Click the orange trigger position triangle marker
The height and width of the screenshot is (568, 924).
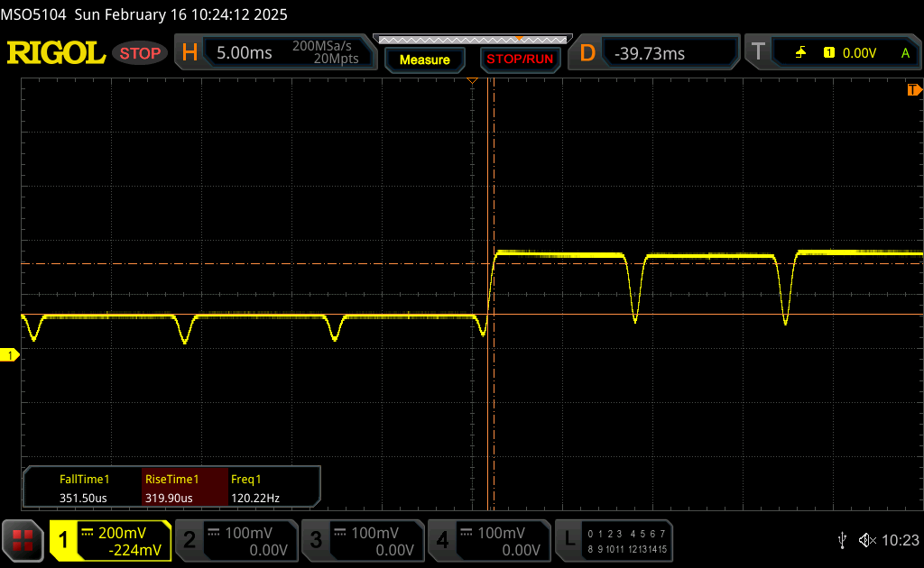tap(472, 80)
